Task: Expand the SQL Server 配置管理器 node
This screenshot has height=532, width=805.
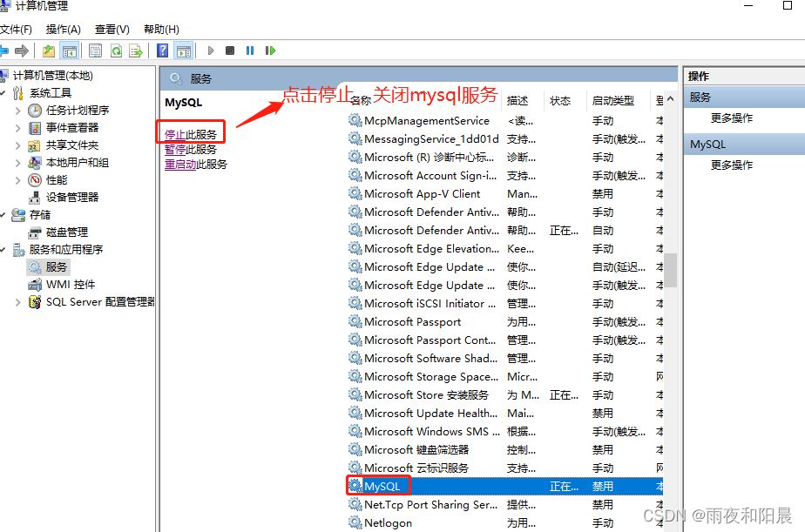Action: [x=18, y=302]
